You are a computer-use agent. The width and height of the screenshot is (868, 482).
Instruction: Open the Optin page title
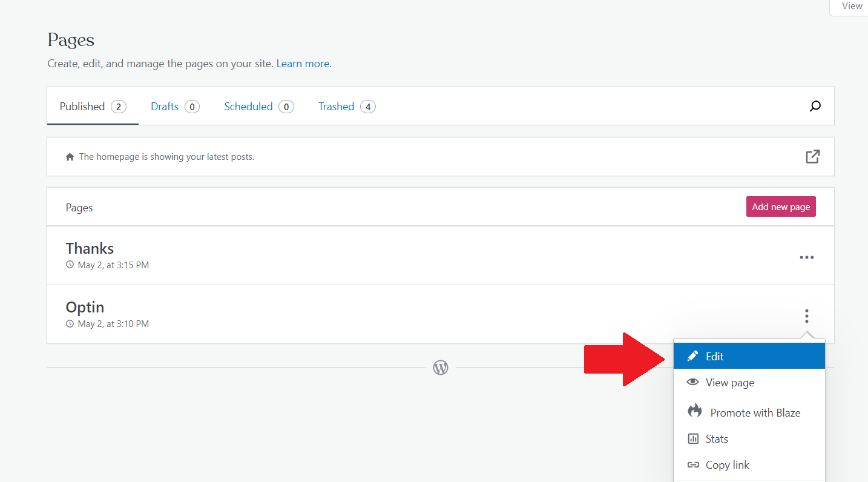coord(85,307)
